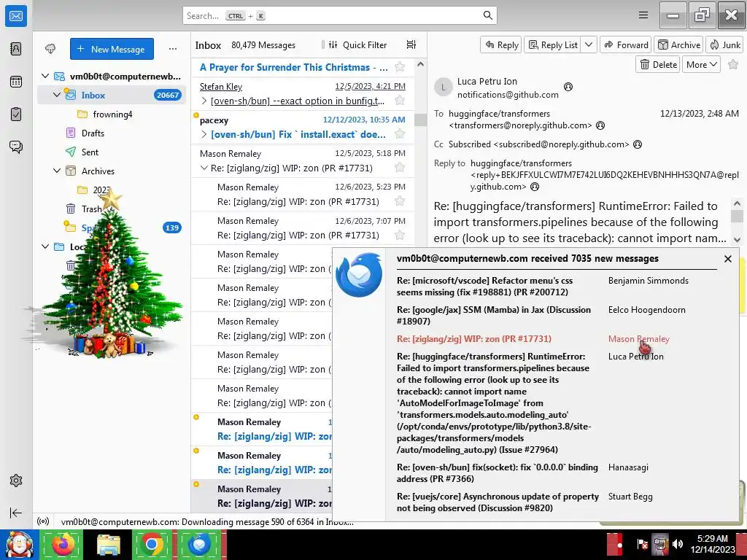The height and width of the screenshot is (560, 747).
Task: Click contact icon beside transformers@noreply.github.com
Action: pyautogui.click(x=600, y=125)
